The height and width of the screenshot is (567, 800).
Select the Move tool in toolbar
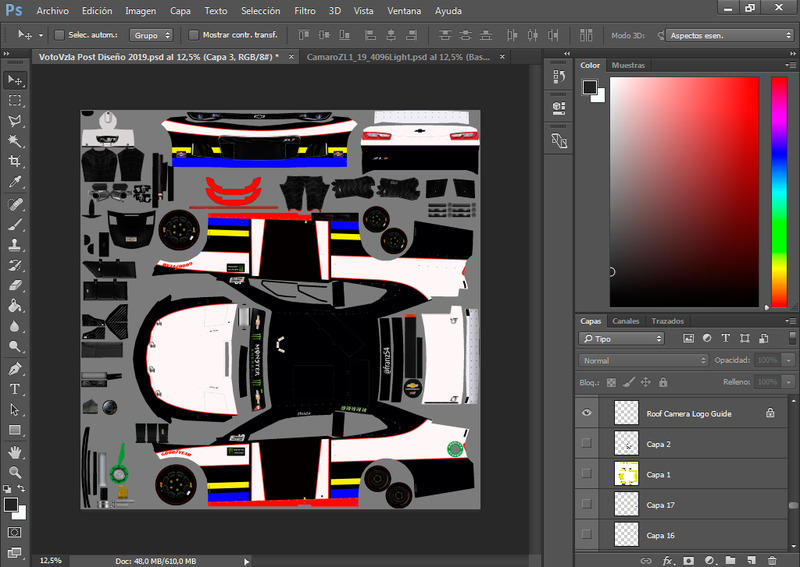point(15,80)
